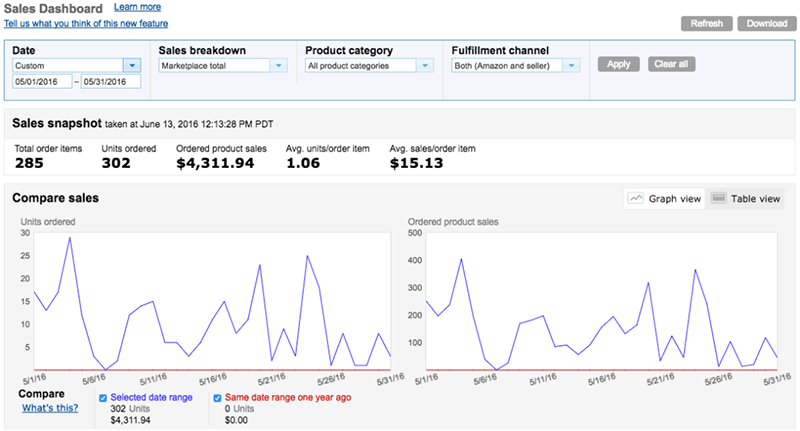Click the start date field 05/01/2016
800x431 pixels.
click(x=42, y=83)
